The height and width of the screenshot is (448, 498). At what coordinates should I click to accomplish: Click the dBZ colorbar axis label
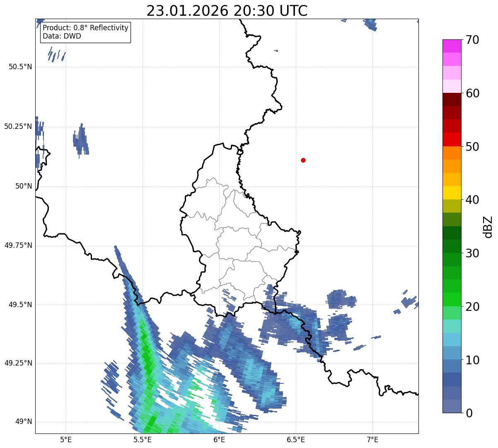pos(488,227)
